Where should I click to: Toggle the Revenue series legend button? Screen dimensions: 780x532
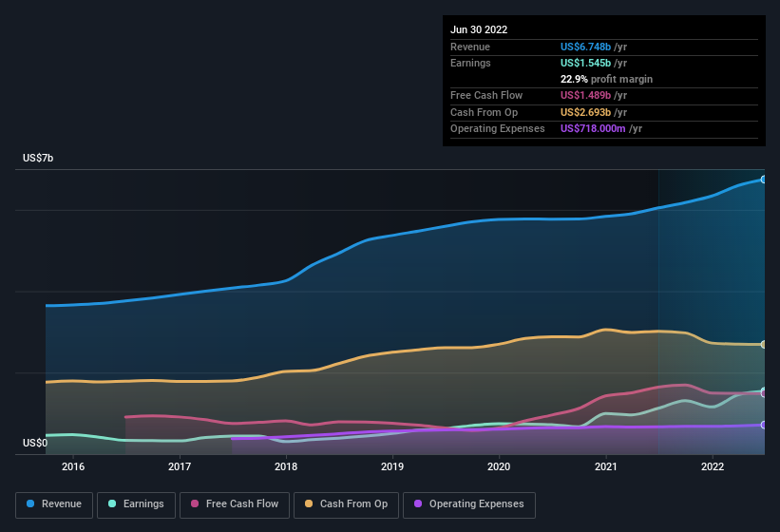tap(54, 504)
